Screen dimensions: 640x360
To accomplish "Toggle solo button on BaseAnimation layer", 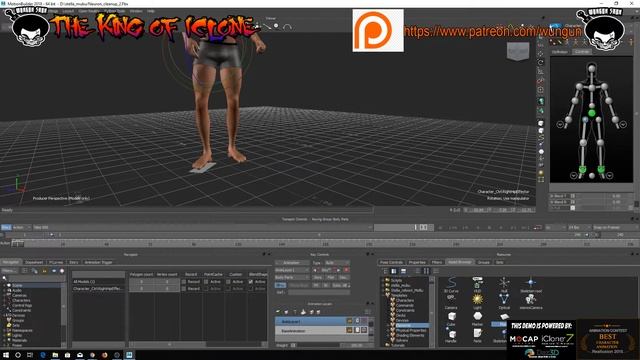I will pyautogui.click(x=350, y=330).
